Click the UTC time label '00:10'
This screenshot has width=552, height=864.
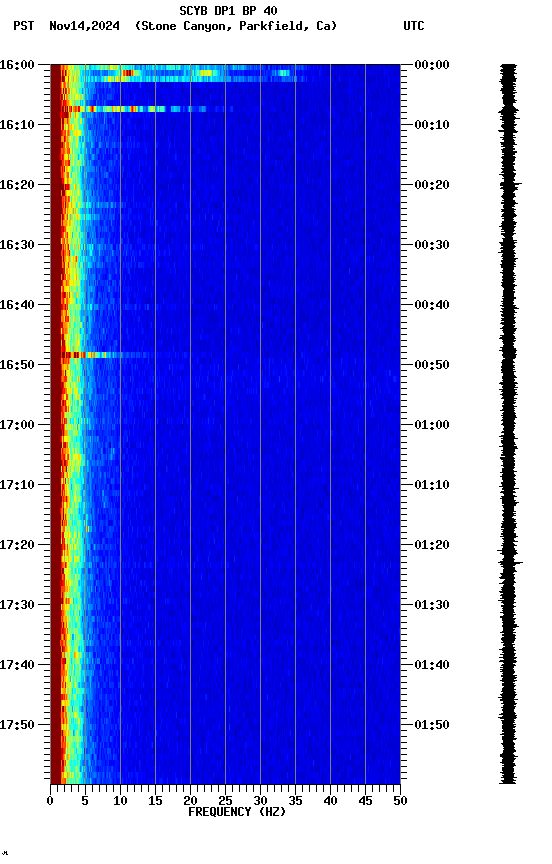click(432, 125)
